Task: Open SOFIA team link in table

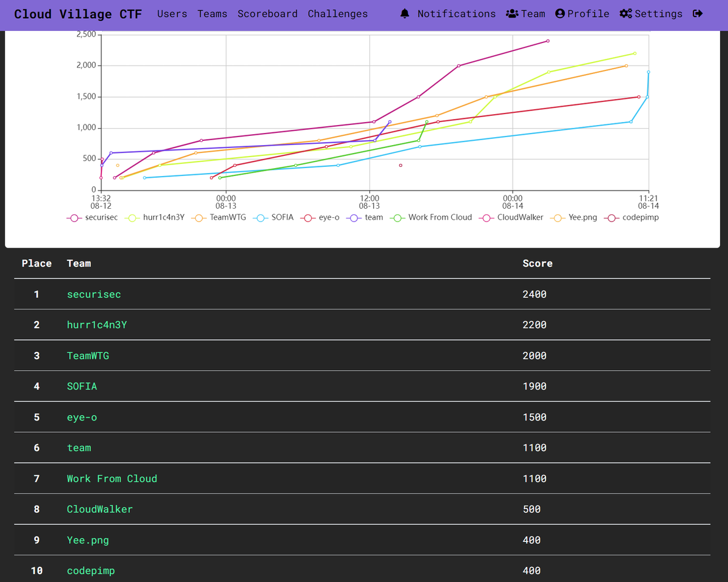Action: [x=82, y=386]
